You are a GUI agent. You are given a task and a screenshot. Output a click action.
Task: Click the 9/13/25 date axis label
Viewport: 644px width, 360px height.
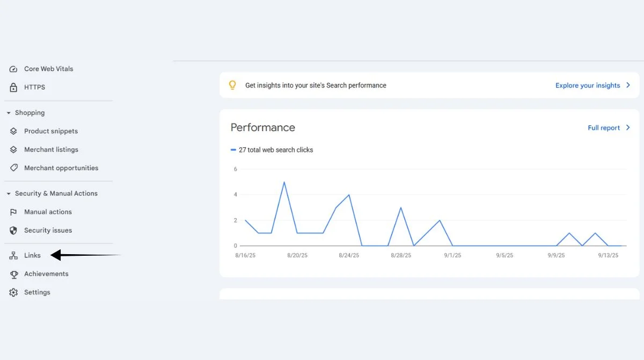[608, 255]
